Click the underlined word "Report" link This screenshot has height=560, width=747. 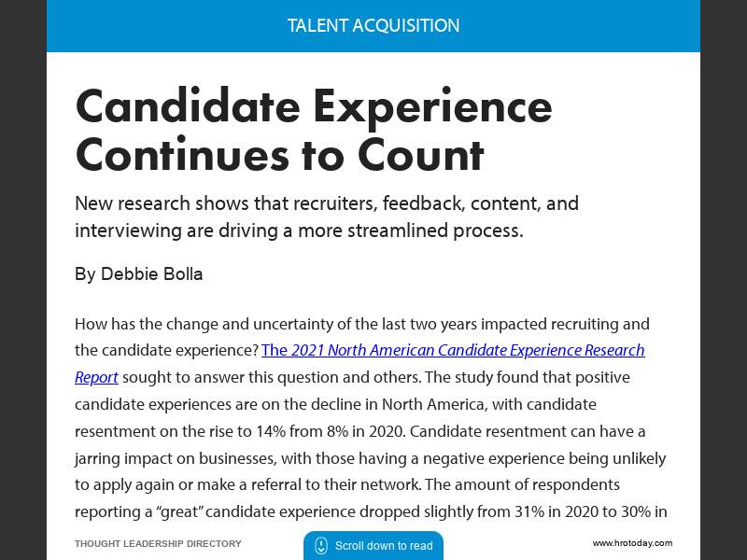click(96, 377)
